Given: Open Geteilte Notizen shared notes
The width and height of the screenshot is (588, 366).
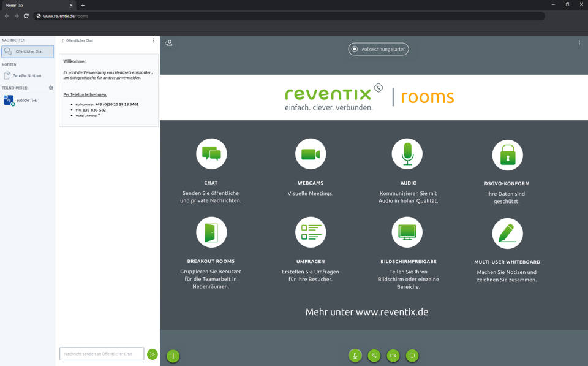Looking at the screenshot, I should [x=23, y=76].
